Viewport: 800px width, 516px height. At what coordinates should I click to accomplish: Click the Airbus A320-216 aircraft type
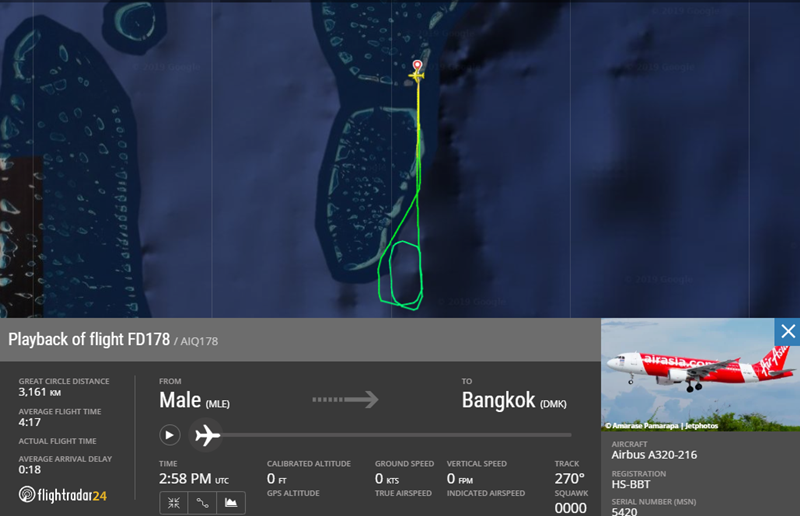654,455
